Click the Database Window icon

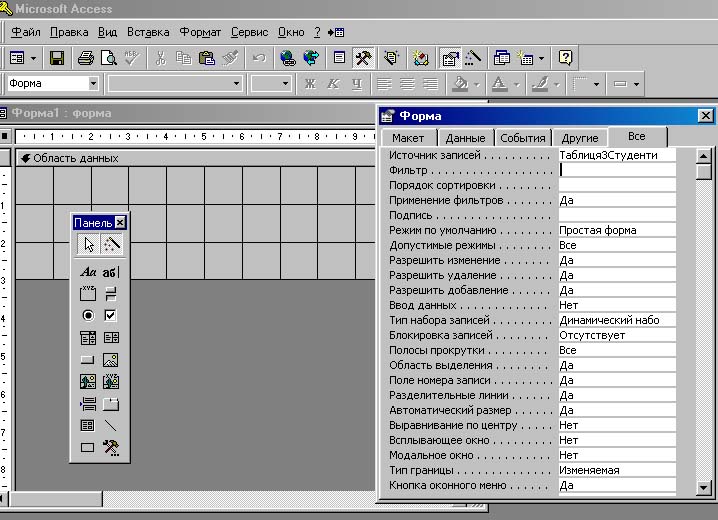(502, 58)
